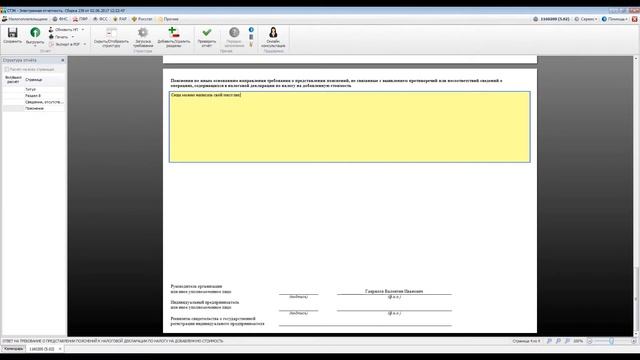Click the second magnifier icon in the status bar
The height and width of the screenshot is (360, 640).
click(558, 341)
